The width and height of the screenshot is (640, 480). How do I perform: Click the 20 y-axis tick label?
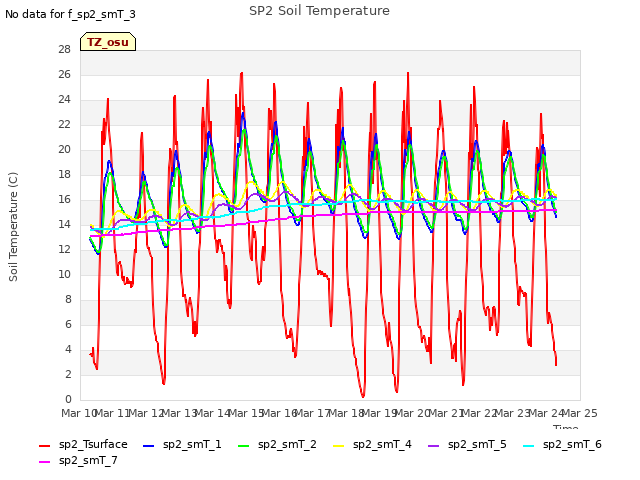(64, 149)
